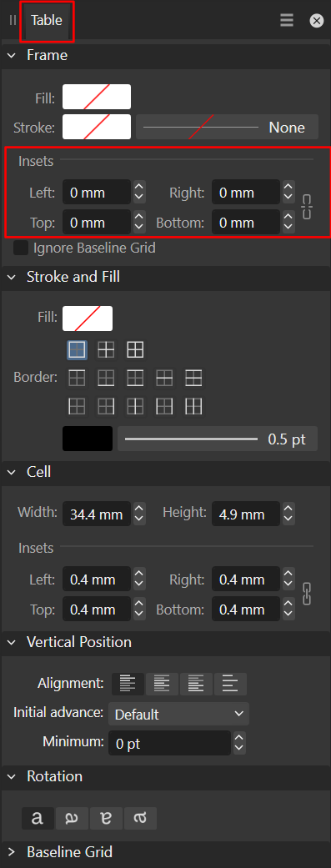Select the unrotated text 'a' option

point(38,818)
